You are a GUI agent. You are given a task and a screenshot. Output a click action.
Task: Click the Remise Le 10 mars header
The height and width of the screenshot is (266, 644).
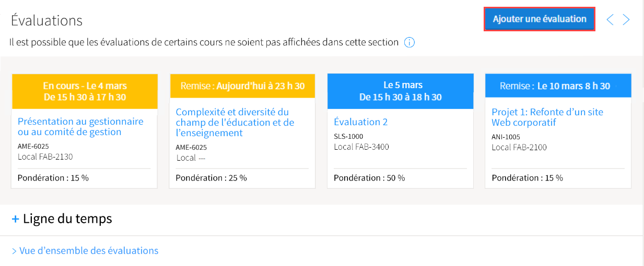(x=558, y=86)
